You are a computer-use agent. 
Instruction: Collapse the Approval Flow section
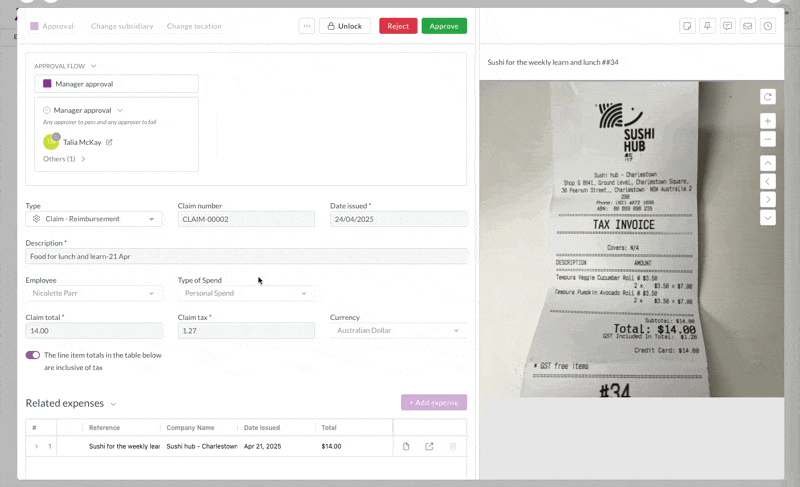pyautogui.click(x=93, y=66)
